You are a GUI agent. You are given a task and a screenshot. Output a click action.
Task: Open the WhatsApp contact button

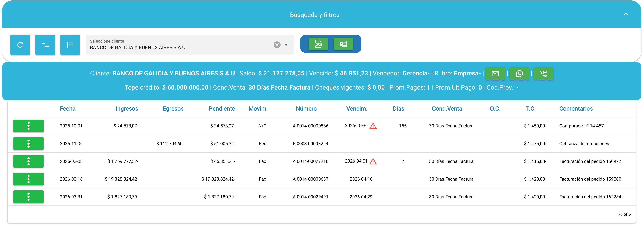point(519,74)
